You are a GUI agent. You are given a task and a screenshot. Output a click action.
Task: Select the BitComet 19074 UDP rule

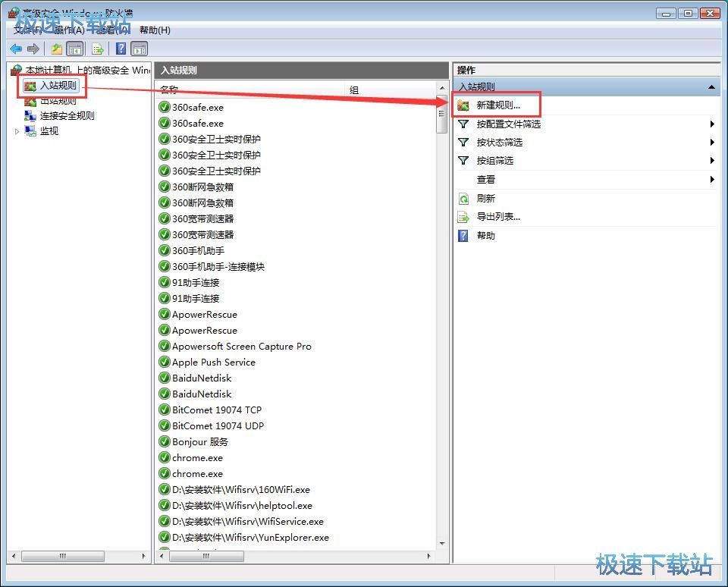point(218,425)
